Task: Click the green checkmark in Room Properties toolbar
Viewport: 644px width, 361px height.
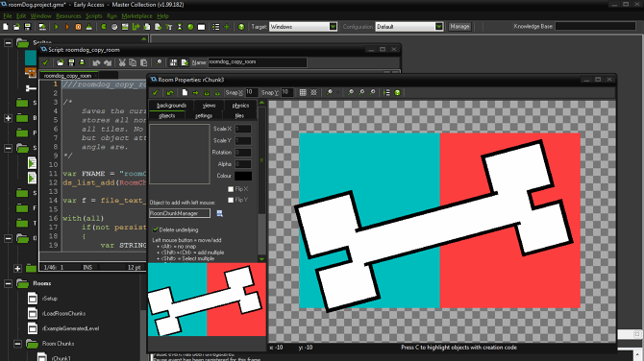Action: coord(156,93)
